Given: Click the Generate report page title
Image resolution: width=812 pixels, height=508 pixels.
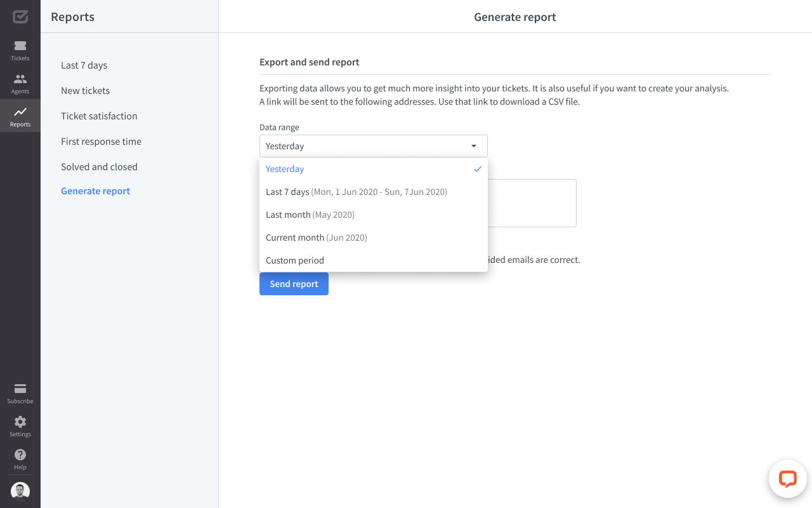Looking at the screenshot, I should pyautogui.click(x=515, y=17).
